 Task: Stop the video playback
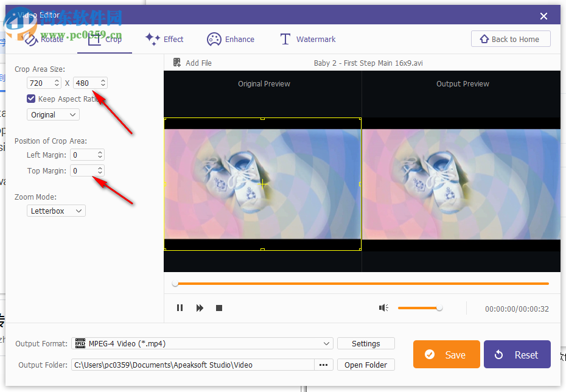point(219,308)
